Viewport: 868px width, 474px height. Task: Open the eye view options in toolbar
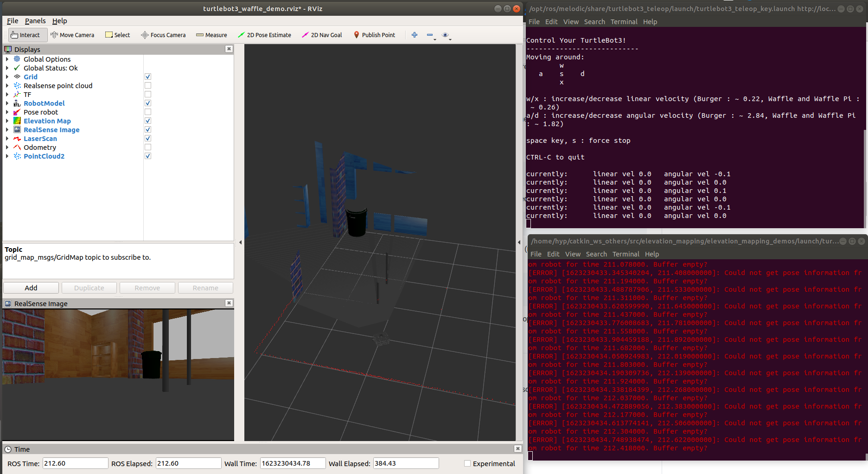click(446, 35)
